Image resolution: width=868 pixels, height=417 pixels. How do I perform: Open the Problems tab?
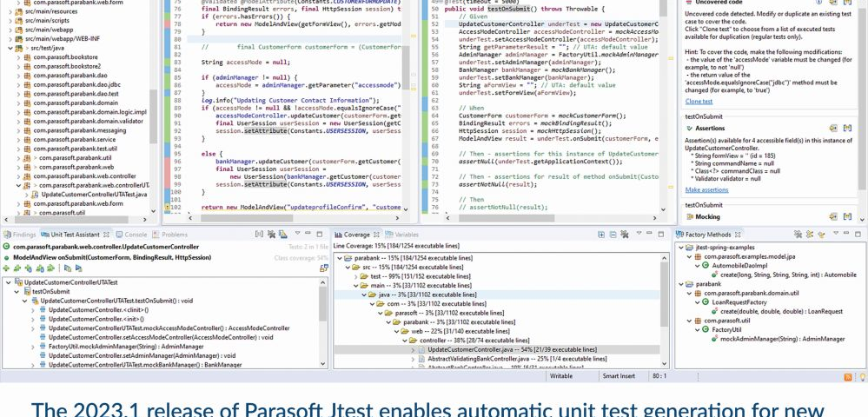coord(170,235)
